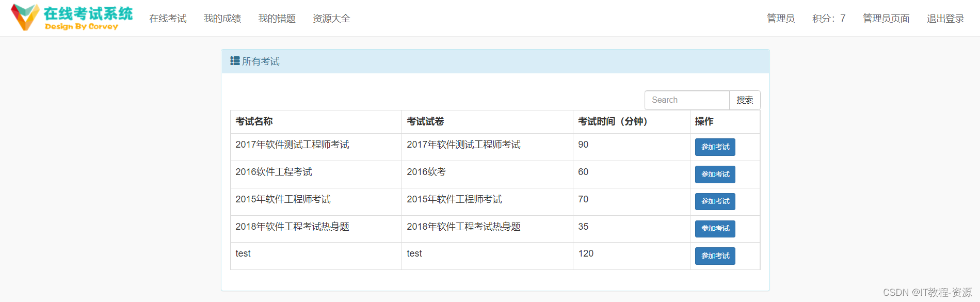Click 参加考试 for 2015年软件工程师考试
Viewport: 980px width, 302px height.
[715, 201]
